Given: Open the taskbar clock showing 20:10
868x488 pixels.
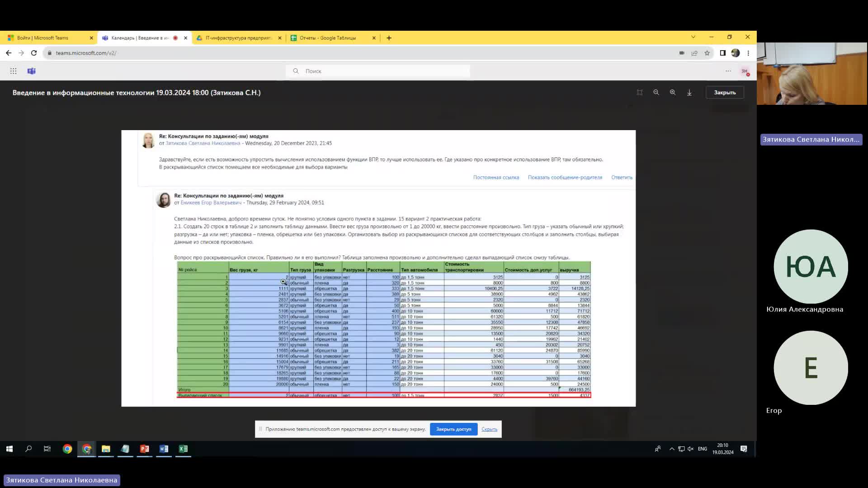Looking at the screenshot, I should [723, 449].
